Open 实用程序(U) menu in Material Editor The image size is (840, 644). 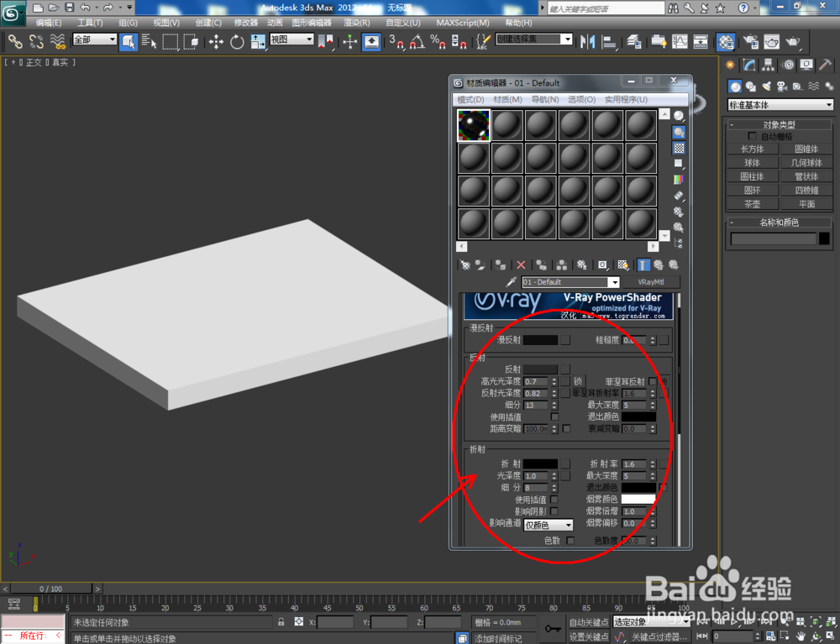(626, 100)
